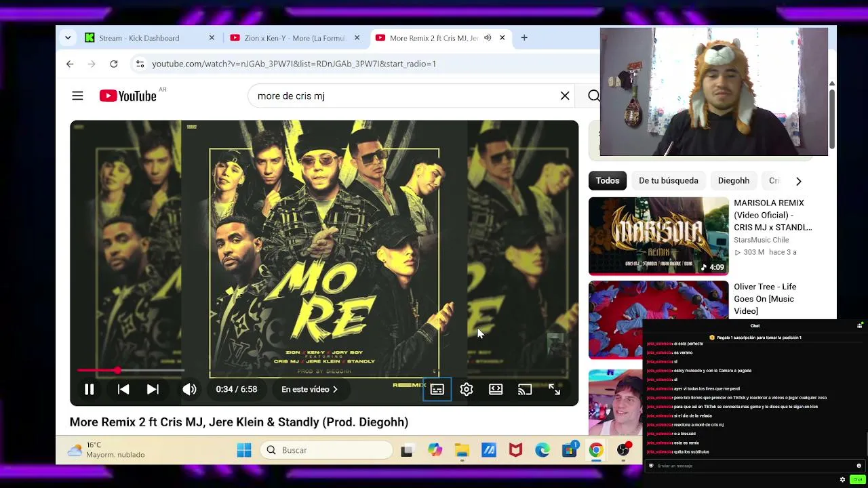Cast the video to another screen
This screenshot has height=488, width=868.
pos(525,390)
